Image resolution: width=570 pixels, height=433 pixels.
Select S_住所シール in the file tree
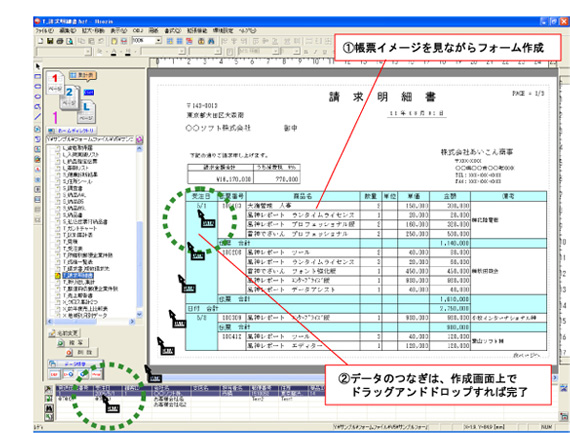[77, 181]
